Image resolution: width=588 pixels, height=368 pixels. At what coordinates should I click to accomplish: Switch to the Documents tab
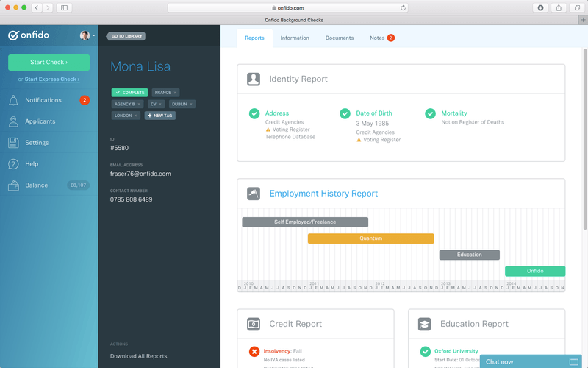340,38
